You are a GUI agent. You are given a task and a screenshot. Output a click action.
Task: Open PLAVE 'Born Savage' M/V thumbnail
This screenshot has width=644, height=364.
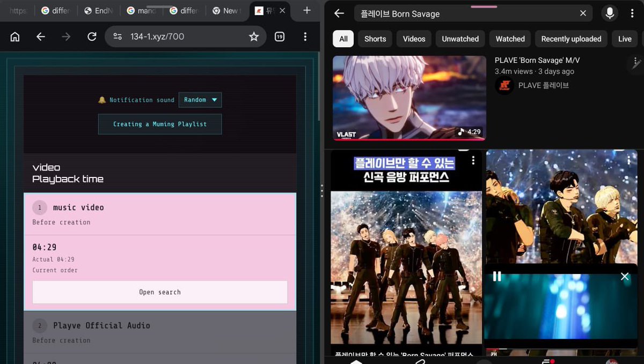tap(409, 98)
